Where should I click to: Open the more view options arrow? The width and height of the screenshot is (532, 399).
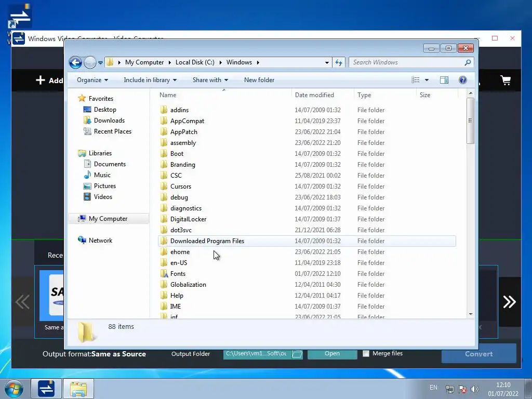pos(427,80)
